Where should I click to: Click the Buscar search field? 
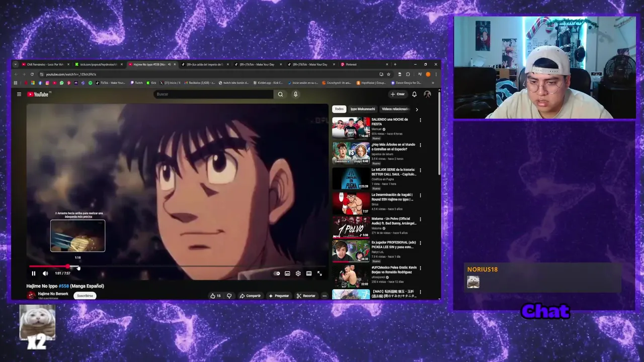tap(214, 94)
